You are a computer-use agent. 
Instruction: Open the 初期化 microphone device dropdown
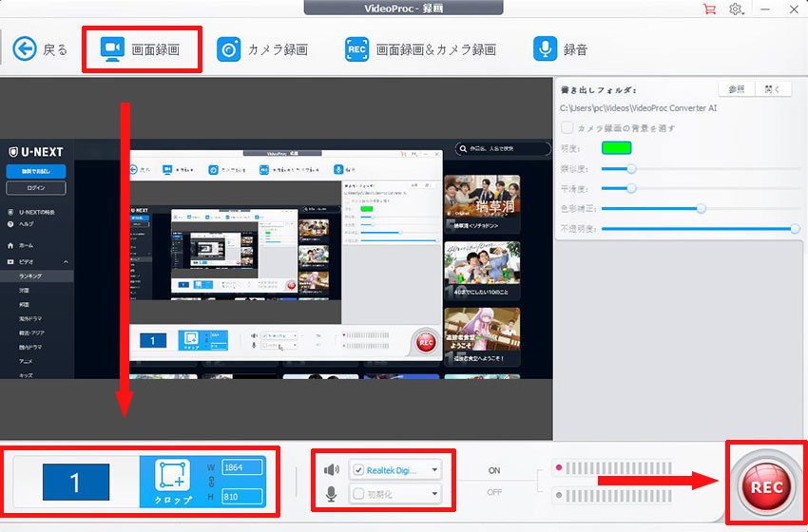pos(434,494)
